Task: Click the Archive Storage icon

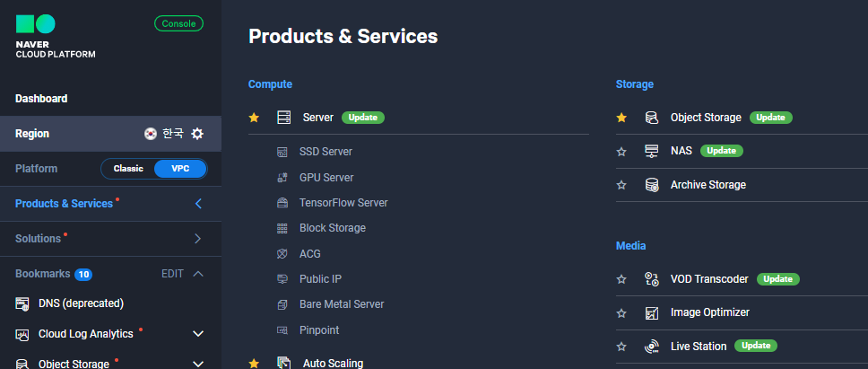Action: 652,185
